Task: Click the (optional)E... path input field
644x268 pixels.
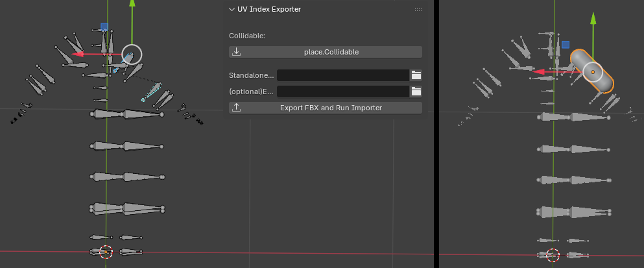Action: (342, 91)
